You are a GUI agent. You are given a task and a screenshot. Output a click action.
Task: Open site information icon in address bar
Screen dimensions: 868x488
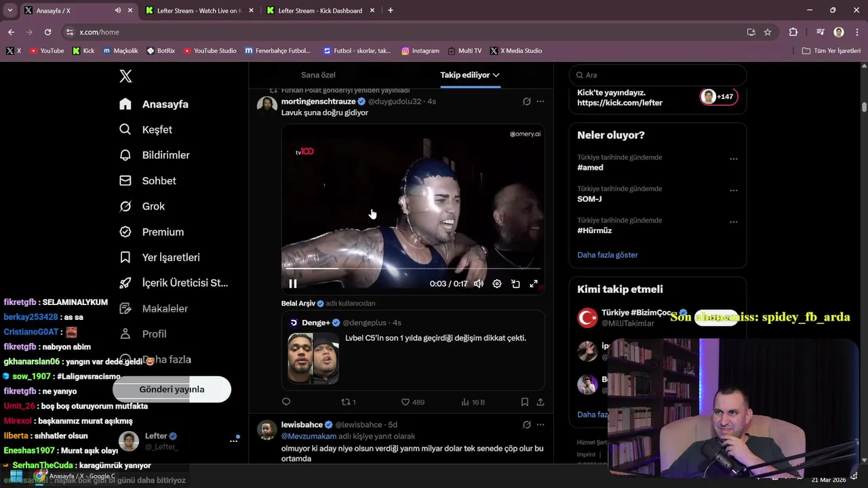coord(69,32)
